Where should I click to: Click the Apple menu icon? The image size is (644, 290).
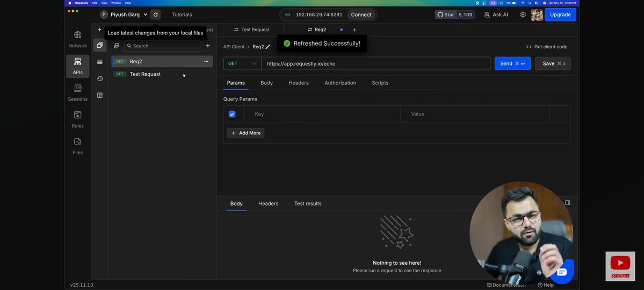(69, 3)
